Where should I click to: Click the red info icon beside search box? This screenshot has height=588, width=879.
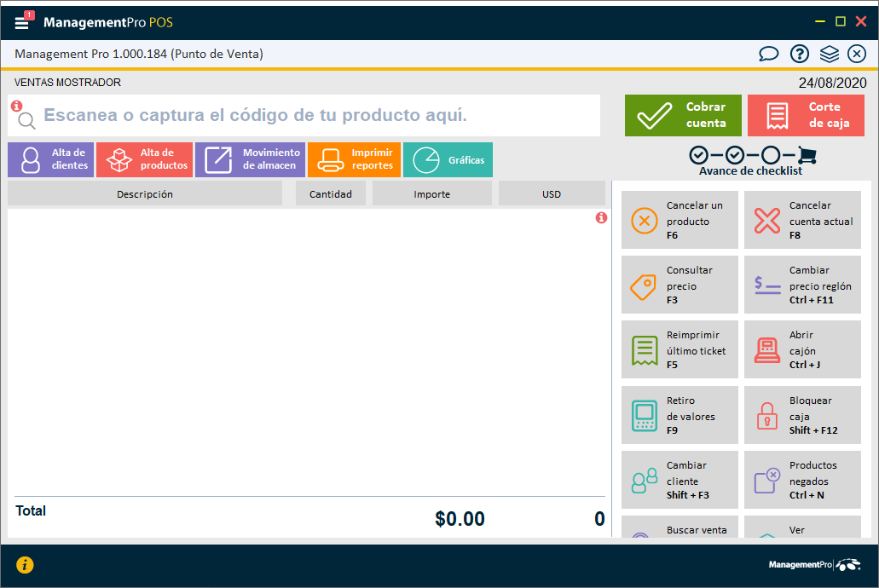click(17, 106)
